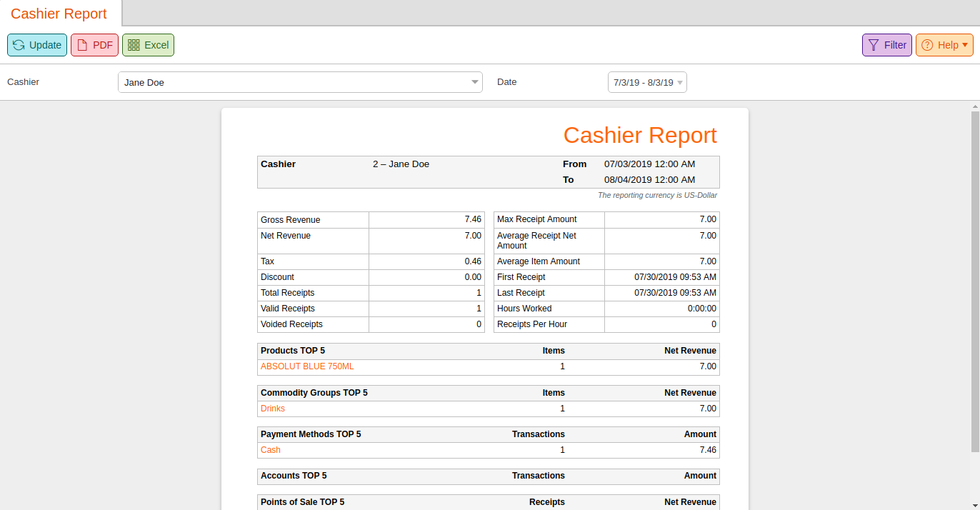
Task: Click the vertical scrollbar thumb
Action: click(x=975, y=281)
